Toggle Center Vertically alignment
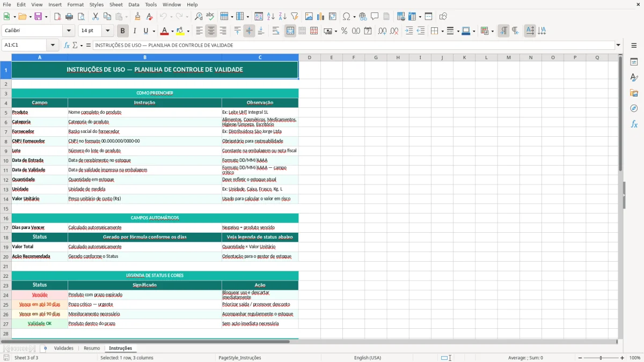Image resolution: width=644 pixels, height=362 pixels. 249,31
